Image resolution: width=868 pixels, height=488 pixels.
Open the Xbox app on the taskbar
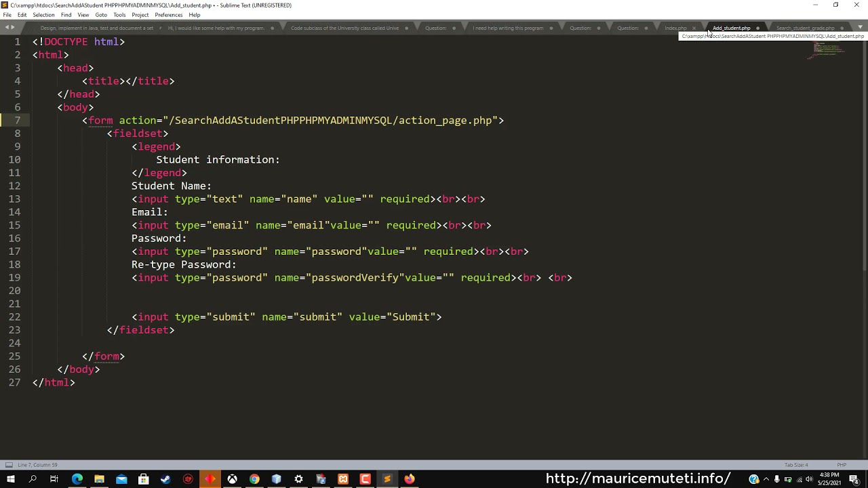point(232,479)
